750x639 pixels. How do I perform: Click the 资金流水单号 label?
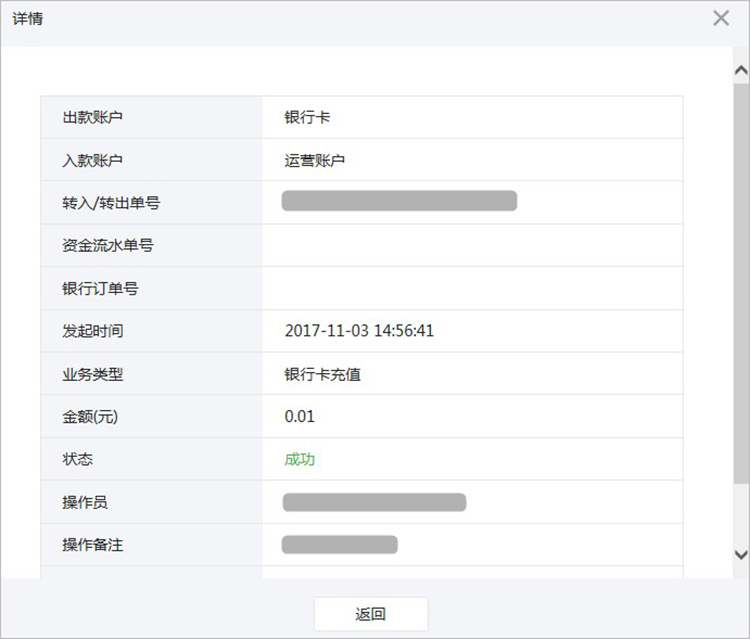(108, 245)
